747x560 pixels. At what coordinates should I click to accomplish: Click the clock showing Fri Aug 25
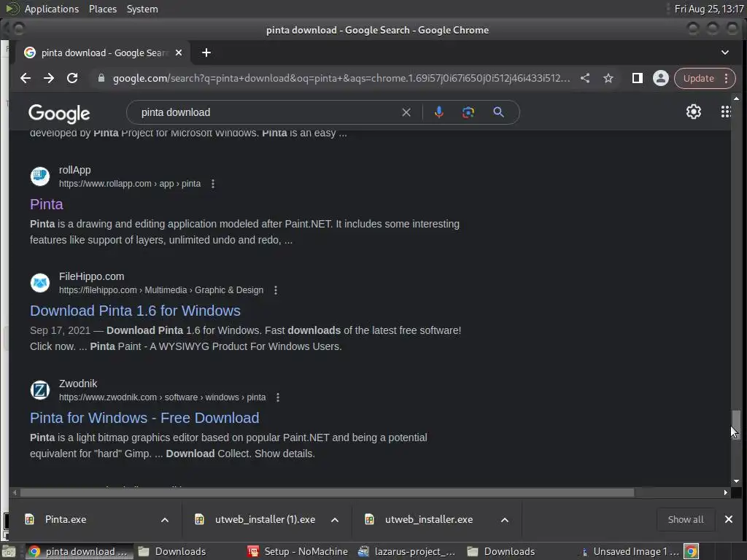[x=709, y=9]
